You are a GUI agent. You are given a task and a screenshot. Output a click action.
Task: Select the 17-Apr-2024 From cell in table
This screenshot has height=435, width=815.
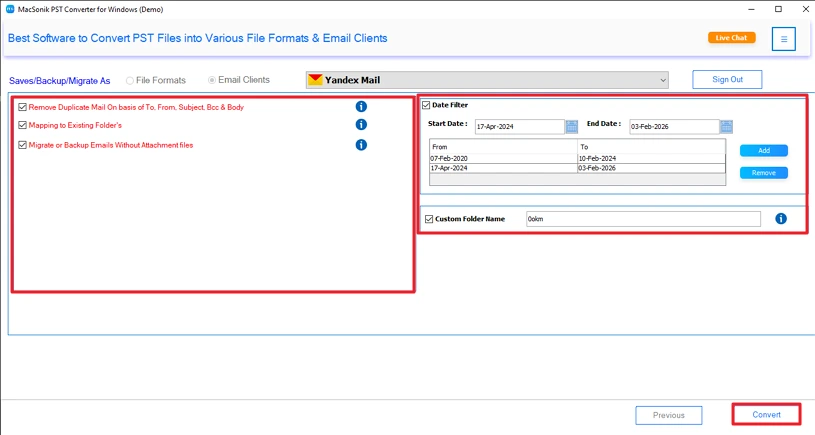503,168
